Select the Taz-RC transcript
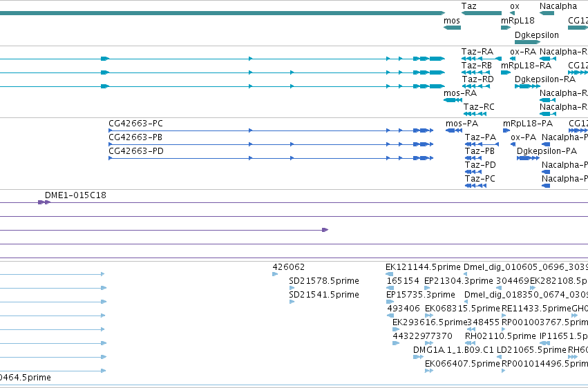Viewport: 588px width, 388px height. click(x=475, y=114)
